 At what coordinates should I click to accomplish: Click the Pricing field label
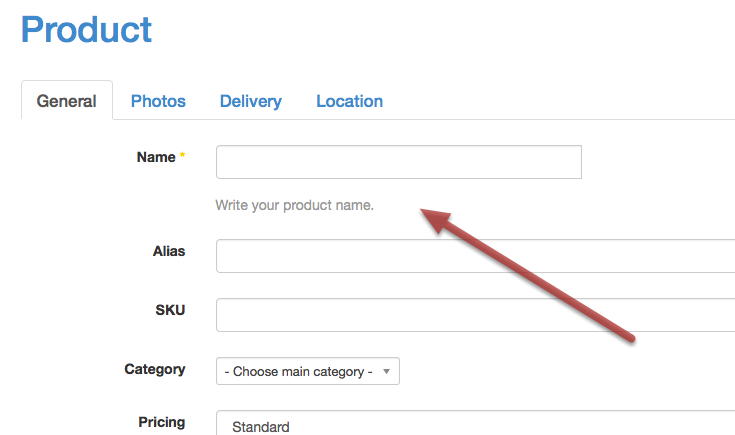[x=162, y=422]
